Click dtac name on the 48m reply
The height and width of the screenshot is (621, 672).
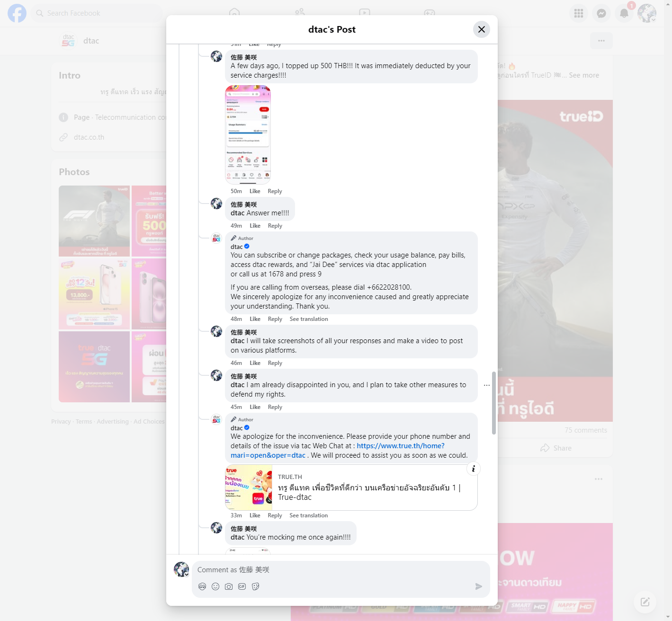pos(236,247)
